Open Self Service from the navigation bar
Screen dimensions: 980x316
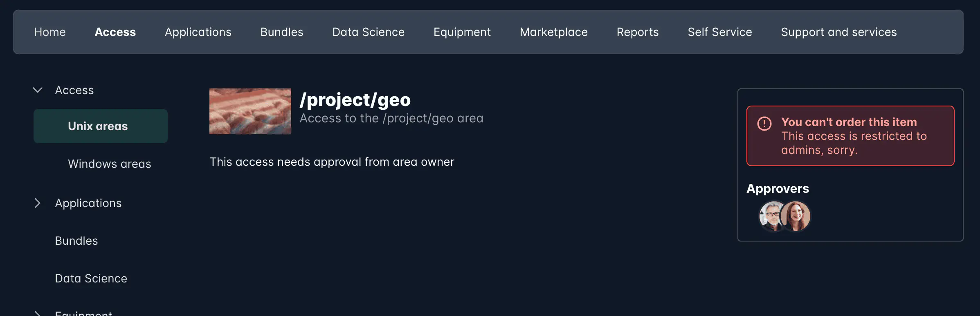point(719,32)
